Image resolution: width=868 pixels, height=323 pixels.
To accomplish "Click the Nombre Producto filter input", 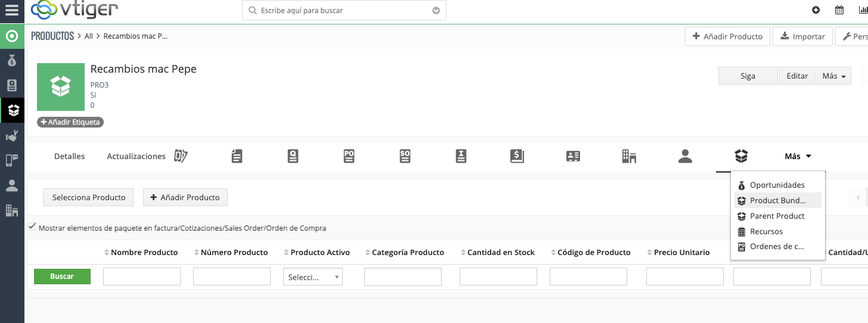I will coord(142,277).
